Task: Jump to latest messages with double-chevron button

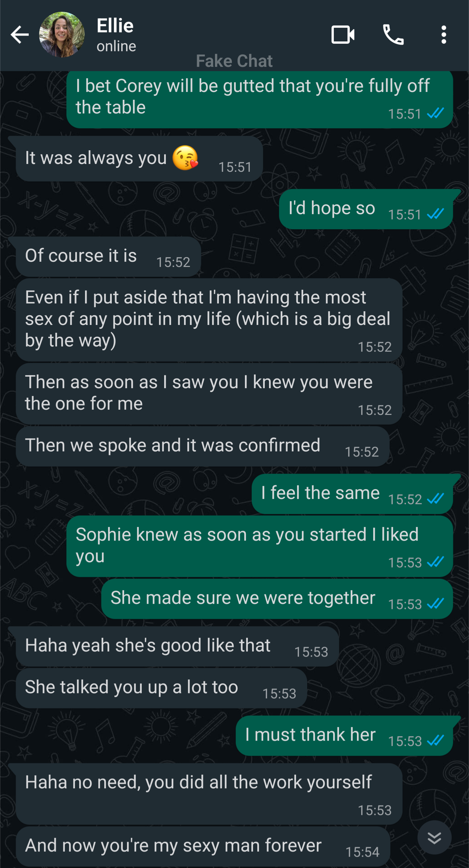Action: click(434, 837)
